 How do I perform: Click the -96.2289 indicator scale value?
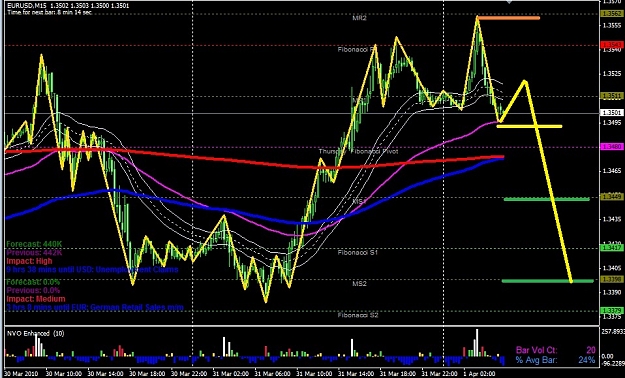pos(613,364)
